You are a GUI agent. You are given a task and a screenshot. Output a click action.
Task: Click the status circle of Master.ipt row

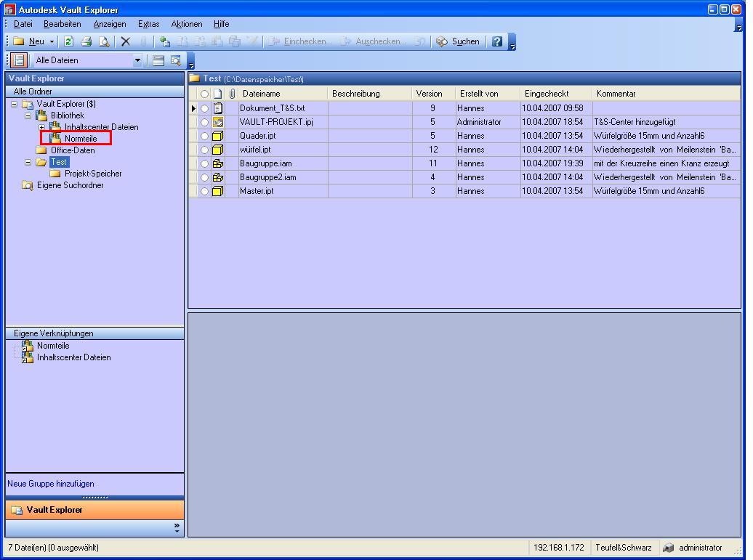click(x=204, y=192)
